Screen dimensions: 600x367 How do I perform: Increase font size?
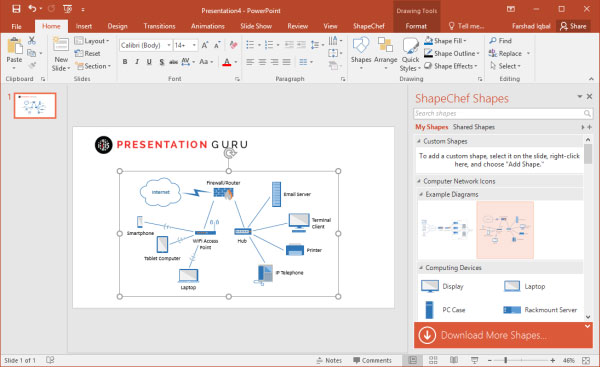pyautogui.click(x=205, y=45)
